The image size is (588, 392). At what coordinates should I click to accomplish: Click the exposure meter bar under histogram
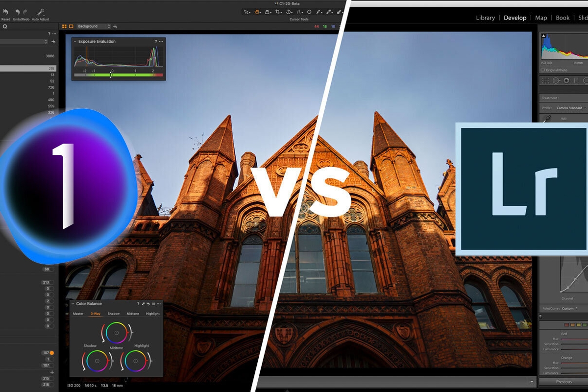point(118,75)
